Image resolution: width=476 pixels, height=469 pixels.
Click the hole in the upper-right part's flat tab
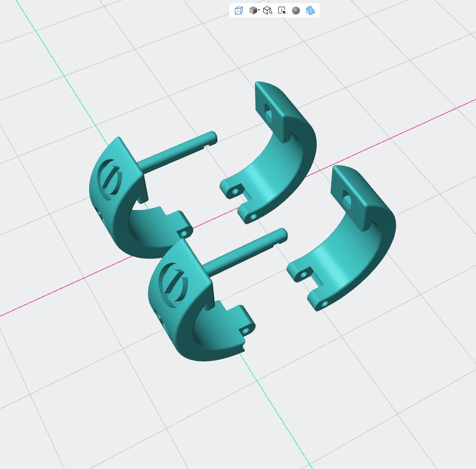tap(268, 112)
